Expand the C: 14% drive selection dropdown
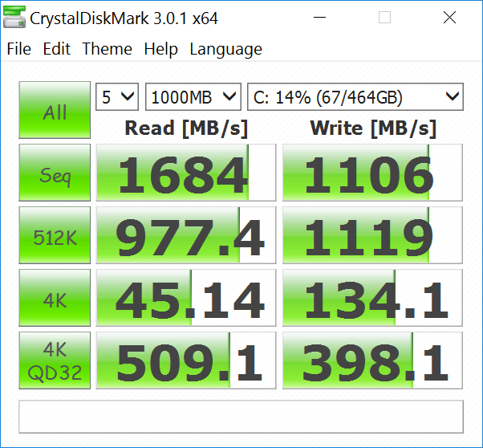 tap(355, 97)
